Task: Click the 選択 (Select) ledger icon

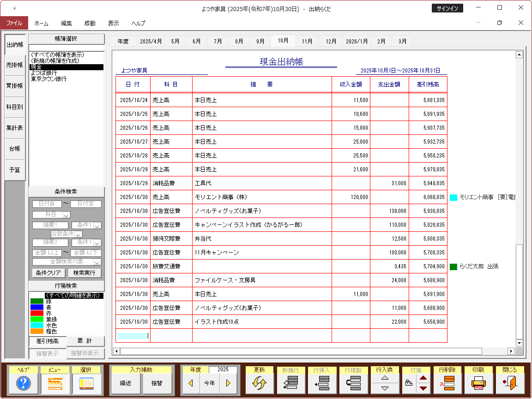Action: (x=86, y=383)
